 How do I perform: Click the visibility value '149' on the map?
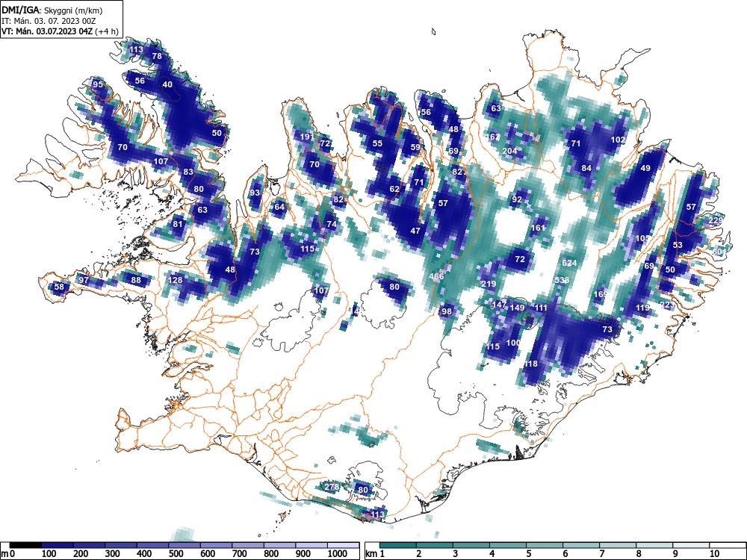coord(517,308)
